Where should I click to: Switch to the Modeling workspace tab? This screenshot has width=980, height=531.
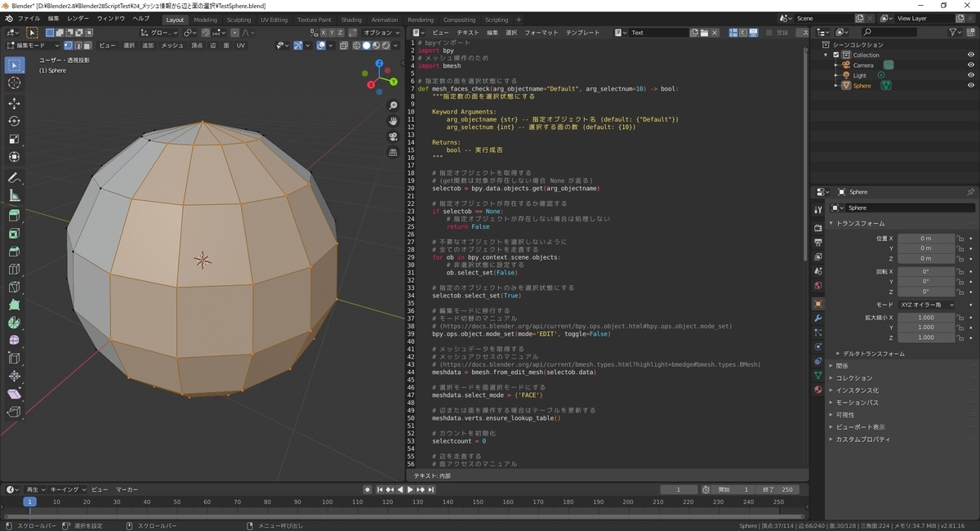(x=207, y=20)
